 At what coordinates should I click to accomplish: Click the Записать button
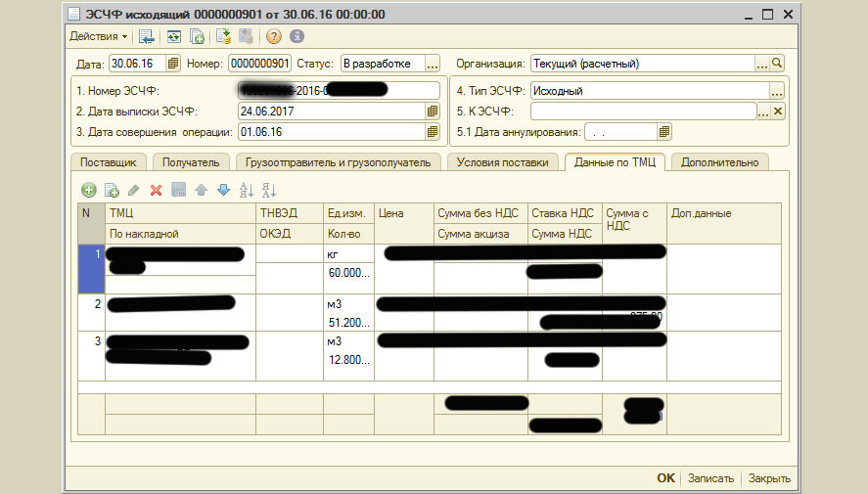tap(709, 478)
